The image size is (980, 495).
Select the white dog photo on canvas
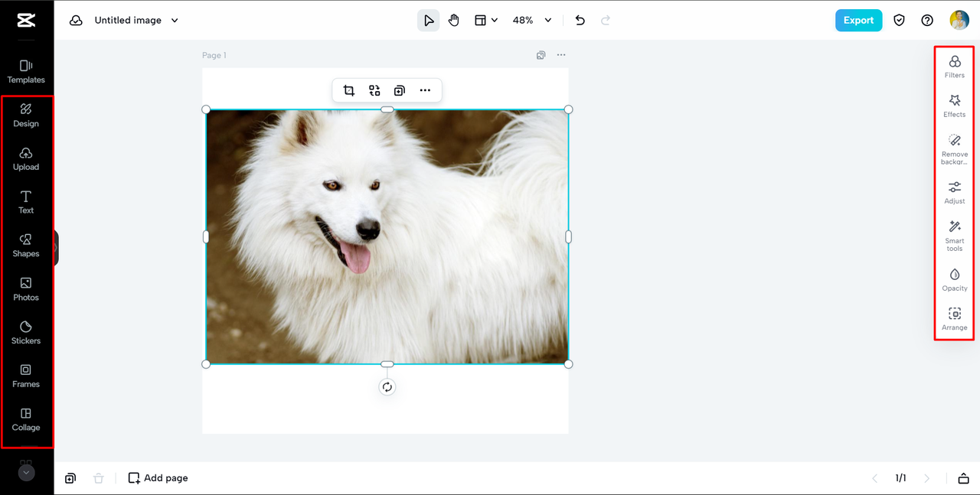(387, 237)
